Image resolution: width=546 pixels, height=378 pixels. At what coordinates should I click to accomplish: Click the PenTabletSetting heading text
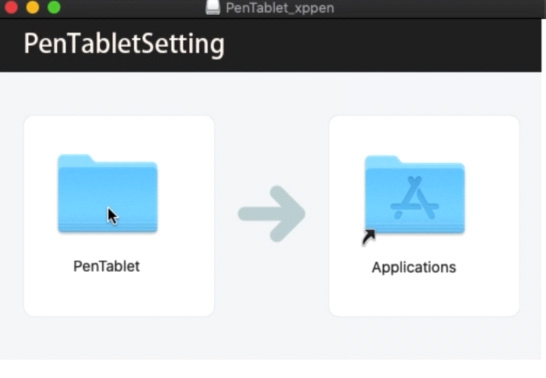[124, 44]
